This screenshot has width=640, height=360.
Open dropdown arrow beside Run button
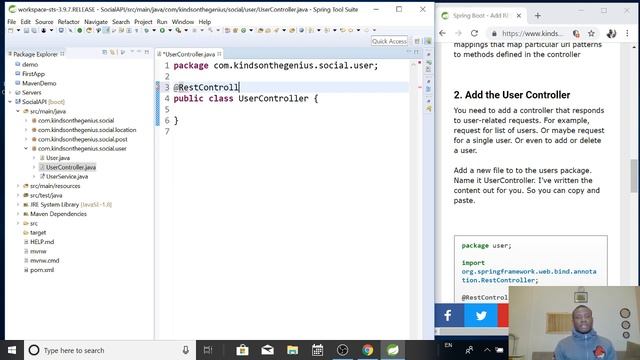[x=170, y=30]
